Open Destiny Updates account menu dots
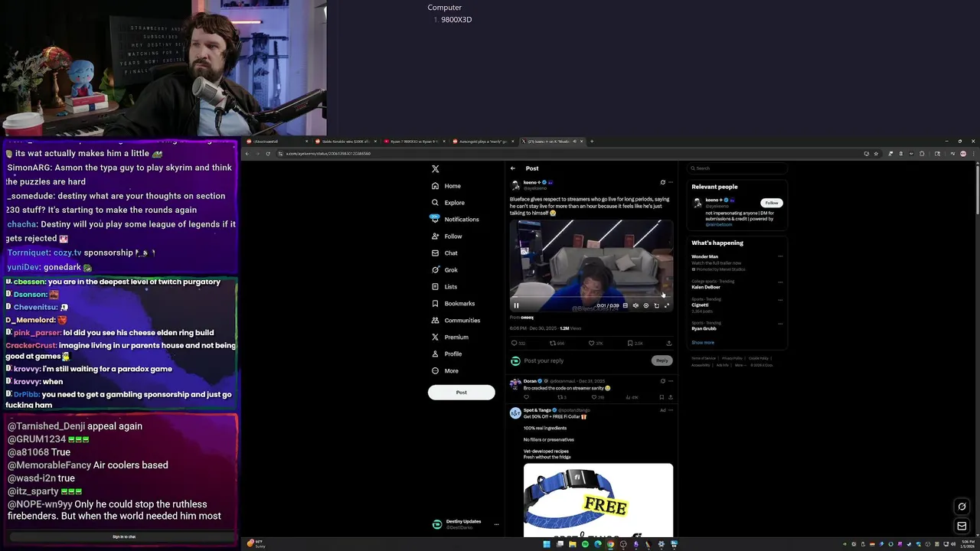Screen dimensions: 980x551 496,524
